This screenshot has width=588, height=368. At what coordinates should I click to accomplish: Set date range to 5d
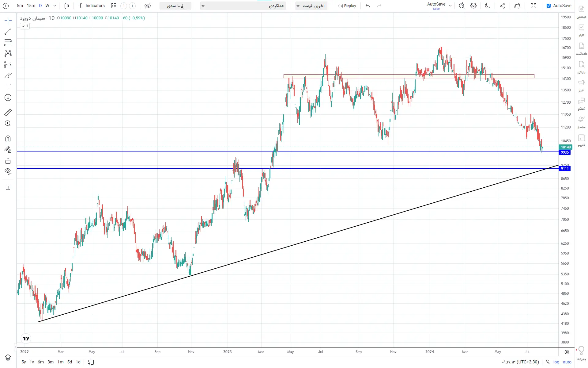[x=70, y=362]
